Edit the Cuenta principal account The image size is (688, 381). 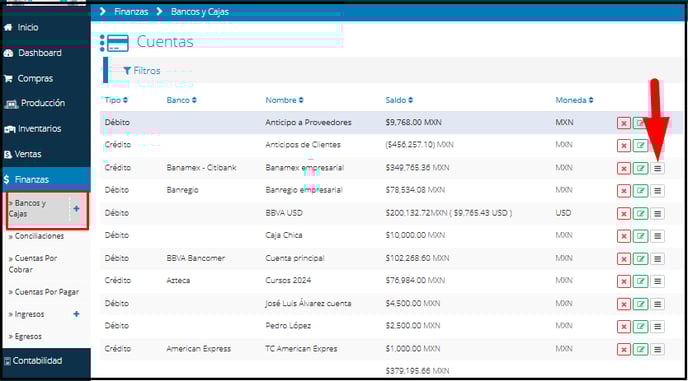pos(640,259)
